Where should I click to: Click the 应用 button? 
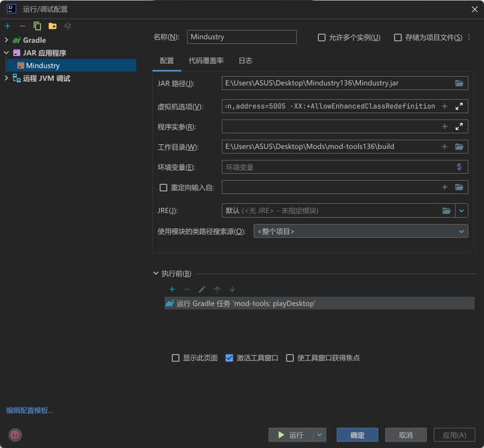tap(455, 435)
